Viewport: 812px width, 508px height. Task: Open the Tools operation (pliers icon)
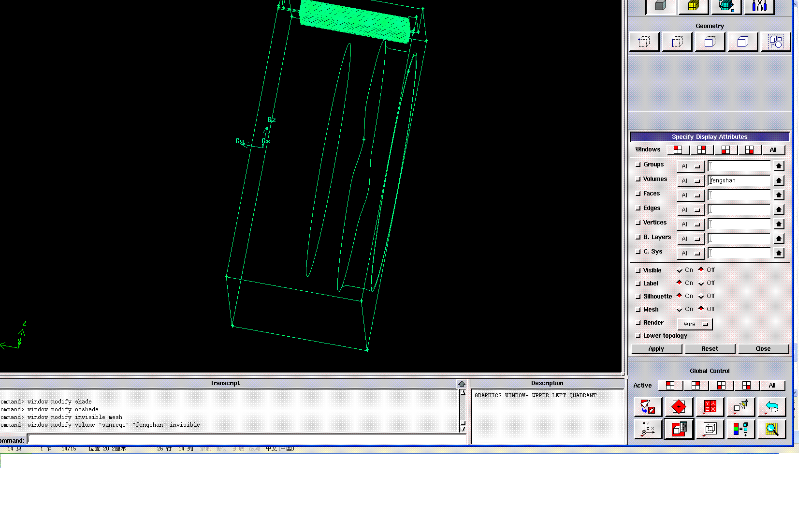[x=759, y=6]
